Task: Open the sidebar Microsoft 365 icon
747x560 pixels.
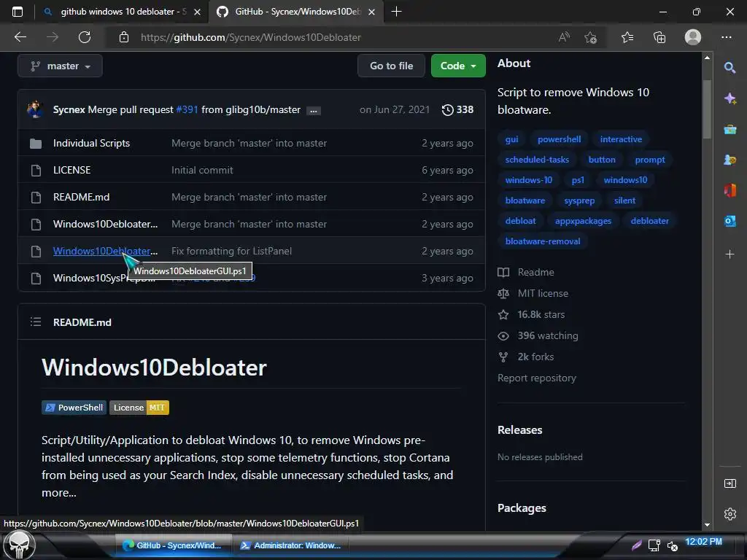Action: pyautogui.click(x=729, y=190)
